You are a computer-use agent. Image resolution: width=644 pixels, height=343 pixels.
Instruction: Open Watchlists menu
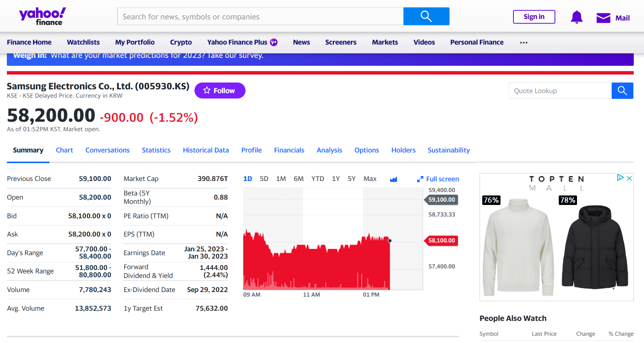(83, 42)
